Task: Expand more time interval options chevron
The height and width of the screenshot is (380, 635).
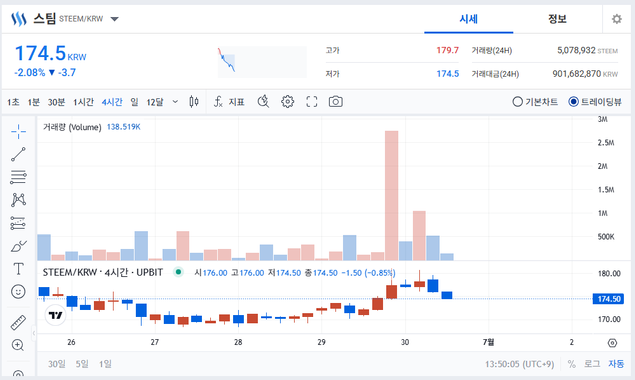Action: coord(175,102)
